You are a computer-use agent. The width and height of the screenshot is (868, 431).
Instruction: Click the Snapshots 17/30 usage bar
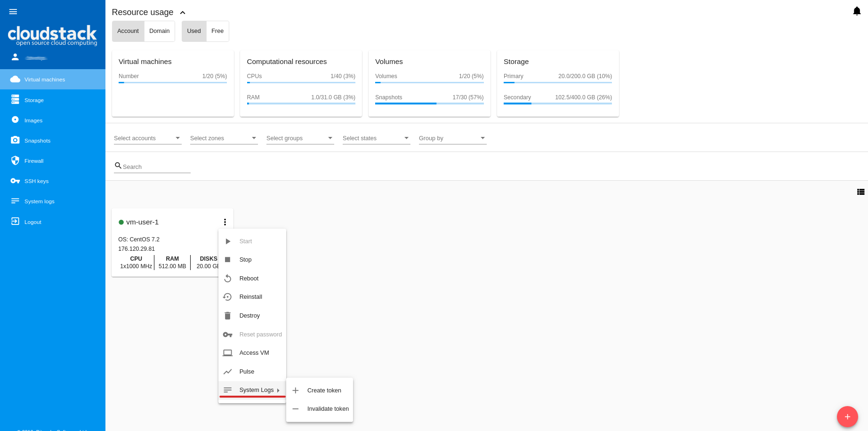coord(429,104)
